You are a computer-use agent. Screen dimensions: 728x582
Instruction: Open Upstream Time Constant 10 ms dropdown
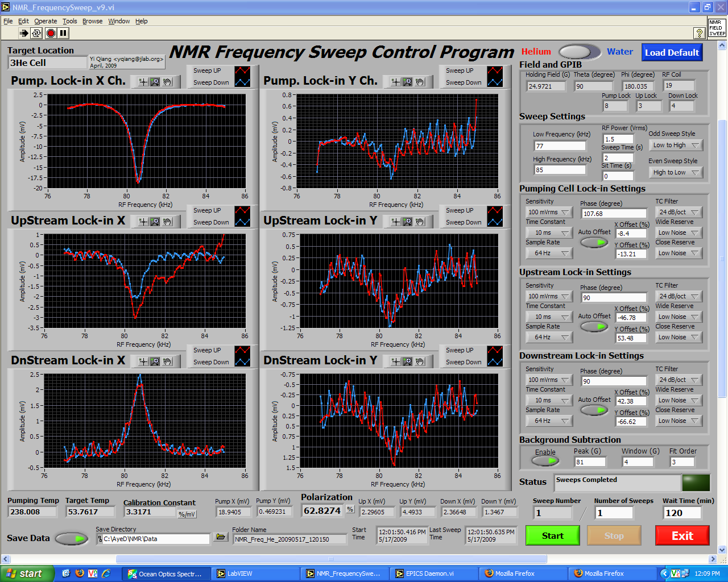click(x=549, y=317)
